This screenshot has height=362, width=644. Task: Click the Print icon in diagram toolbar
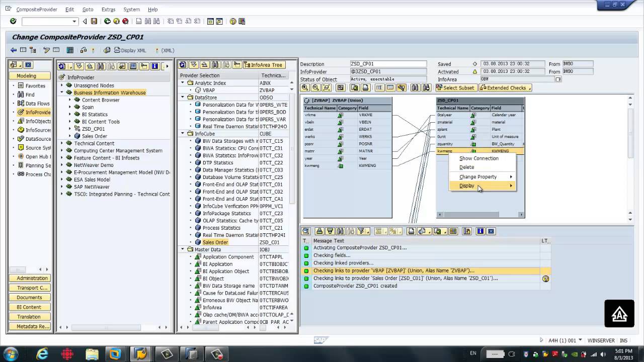(x=366, y=87)
